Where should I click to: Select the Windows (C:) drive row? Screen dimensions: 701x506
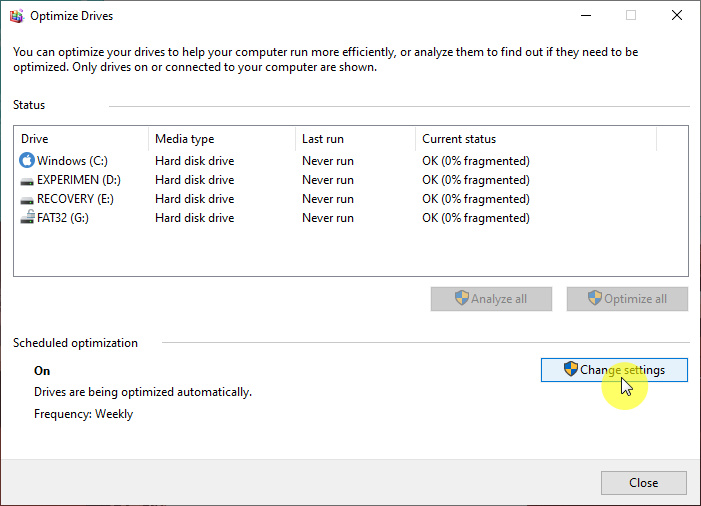point(350,160)
